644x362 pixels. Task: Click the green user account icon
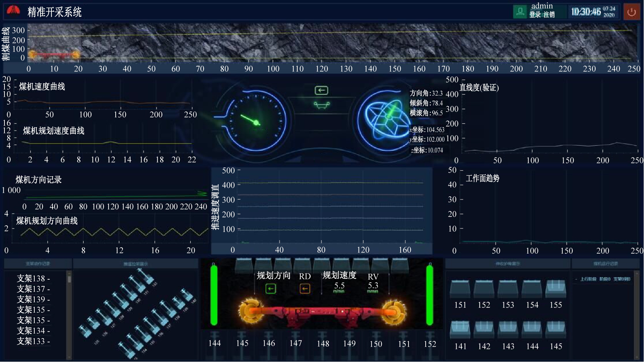pos(520,12)
